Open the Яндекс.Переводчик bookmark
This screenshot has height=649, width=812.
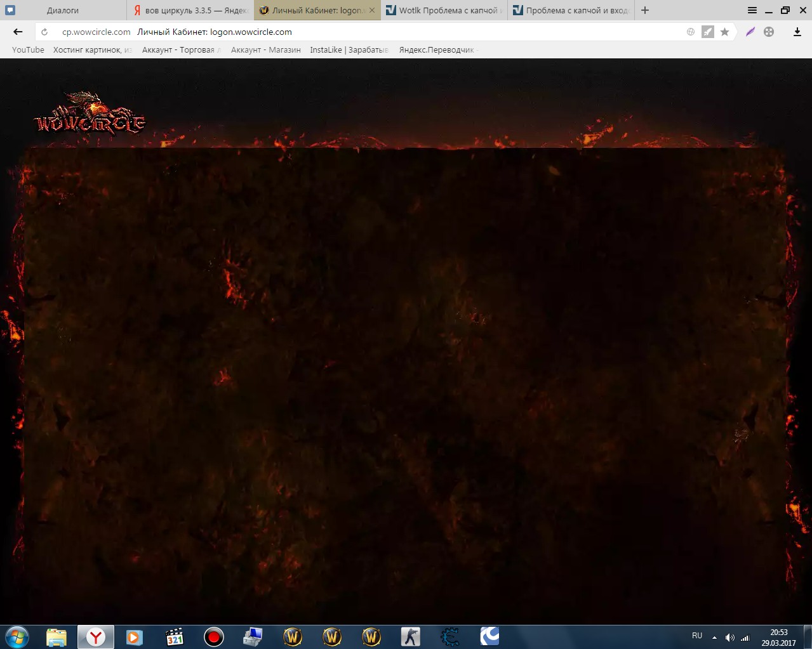click(x=438, y=49)
